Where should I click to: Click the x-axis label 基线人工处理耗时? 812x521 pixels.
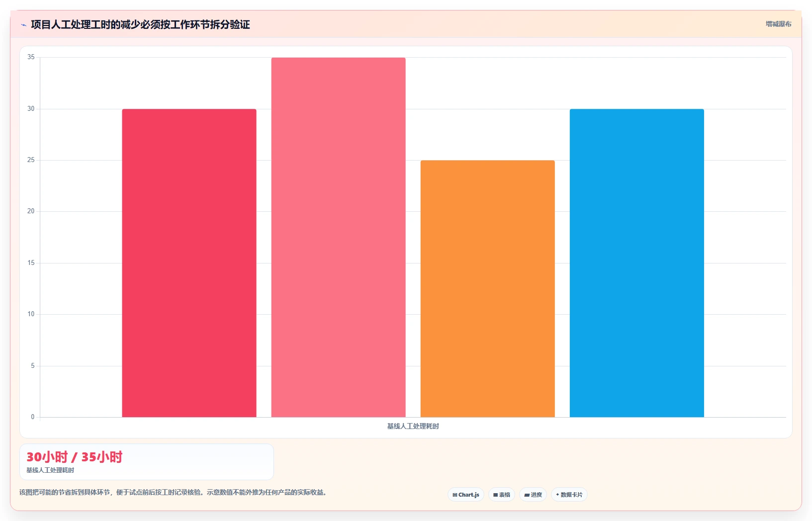click(413, 426)
